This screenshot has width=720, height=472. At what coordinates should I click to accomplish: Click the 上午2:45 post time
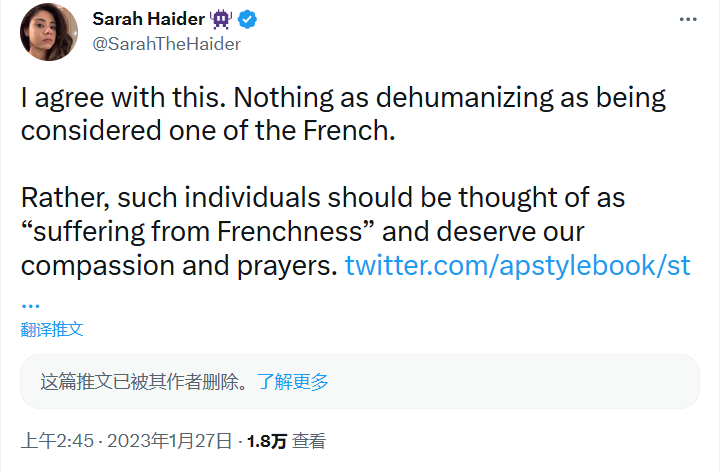58,440
